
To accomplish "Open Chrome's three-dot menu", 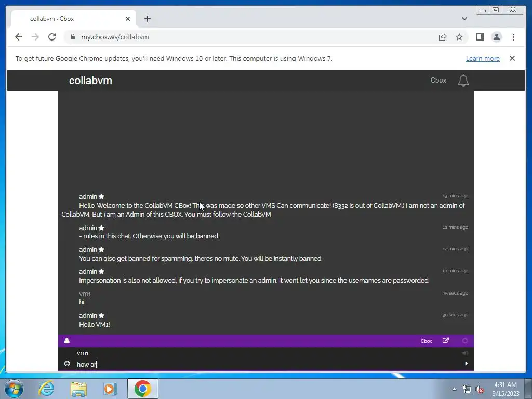I will pos(513,37).
